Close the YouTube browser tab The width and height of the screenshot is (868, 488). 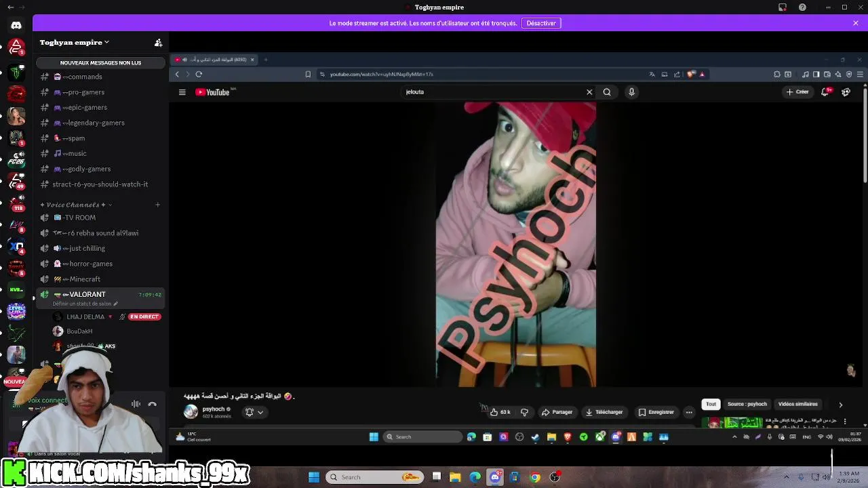(x=252, y=60)
